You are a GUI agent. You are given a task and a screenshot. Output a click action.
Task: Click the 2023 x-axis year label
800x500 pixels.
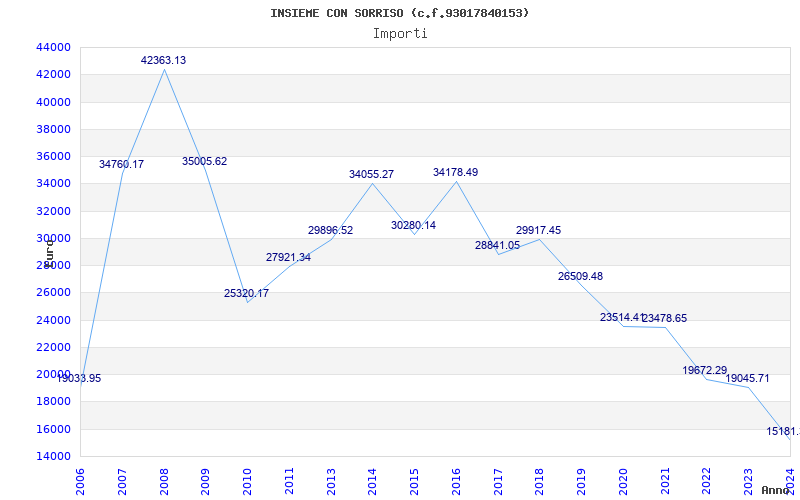[748, 482]
